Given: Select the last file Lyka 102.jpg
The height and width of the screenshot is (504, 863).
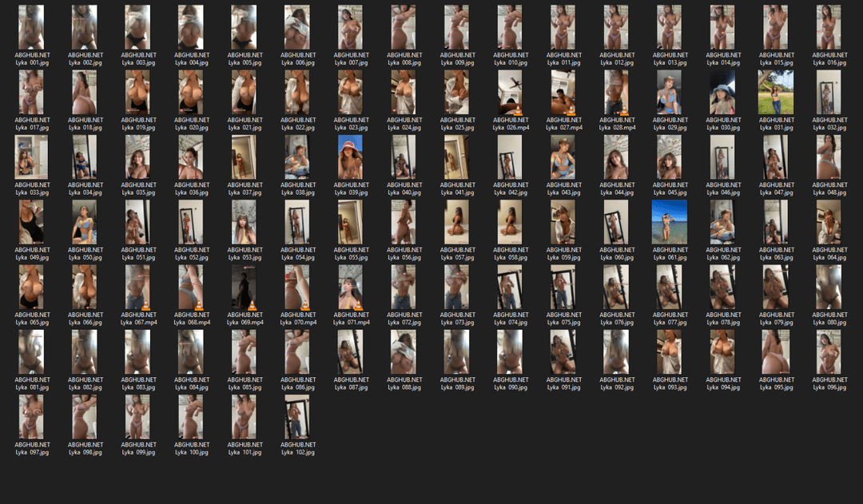Looking at the screenshot, I should click(296, 417).
